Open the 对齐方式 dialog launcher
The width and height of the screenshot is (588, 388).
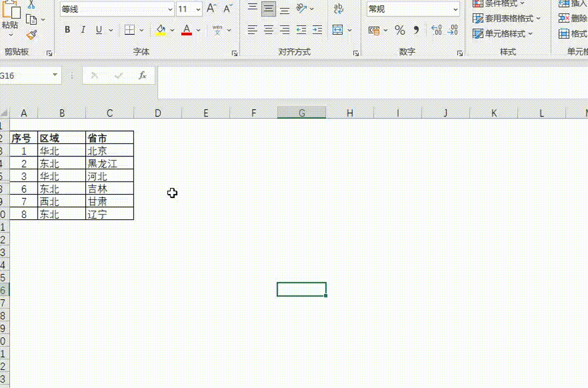(356, 53)
